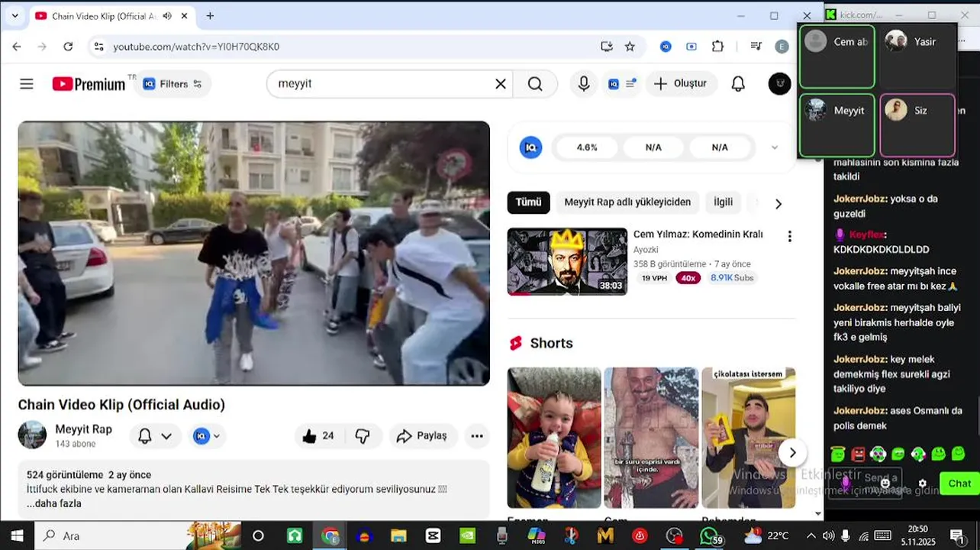Show more filter chips with arrow
Image resolution: width=980 pixels, height=550 pixels.
click(779, 204)
